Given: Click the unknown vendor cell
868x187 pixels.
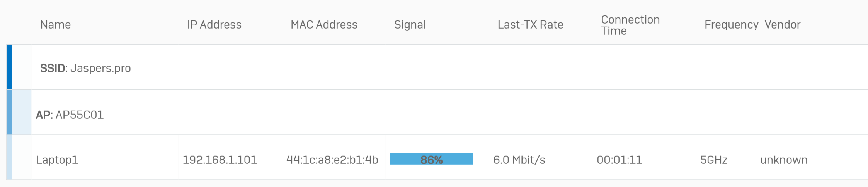Looking at the screenshot, I should point(783,160).
